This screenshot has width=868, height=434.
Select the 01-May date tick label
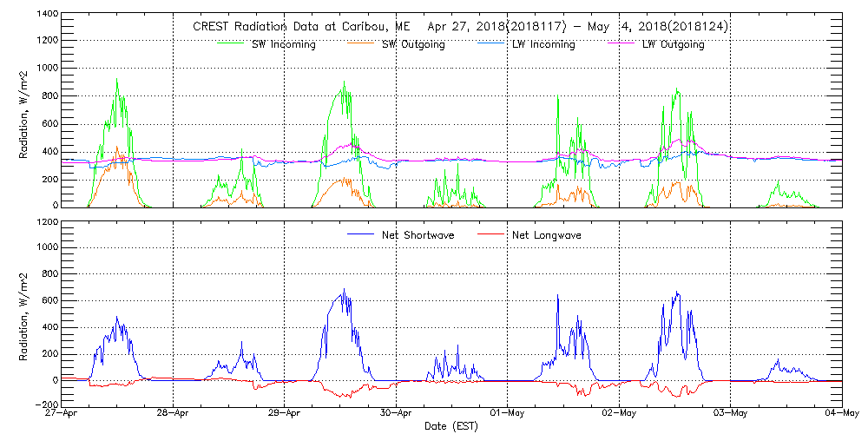click(x=508, y=414)
